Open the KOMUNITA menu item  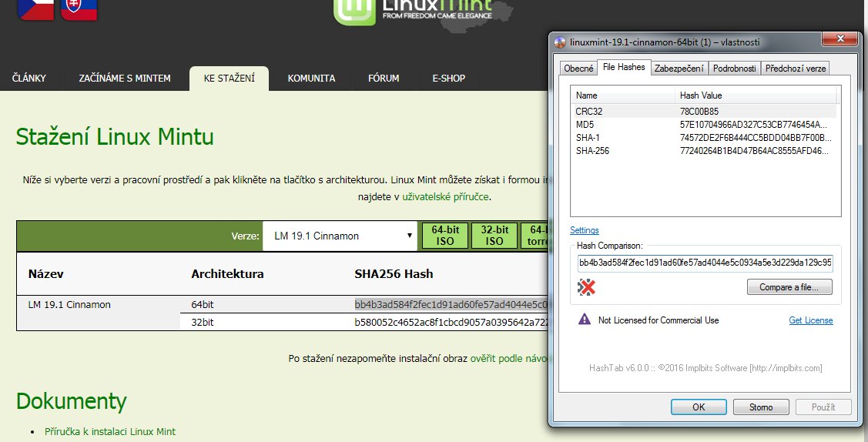(x=311, y=78)
